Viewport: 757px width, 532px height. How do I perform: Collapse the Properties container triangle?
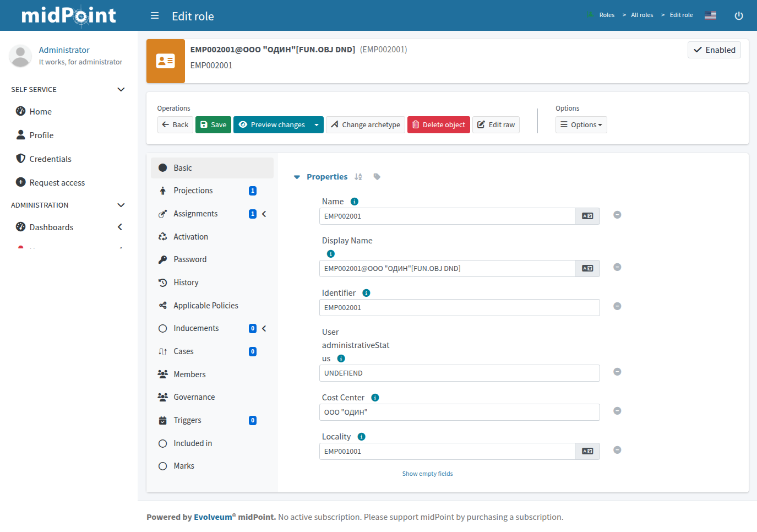(x=297, y=177)
